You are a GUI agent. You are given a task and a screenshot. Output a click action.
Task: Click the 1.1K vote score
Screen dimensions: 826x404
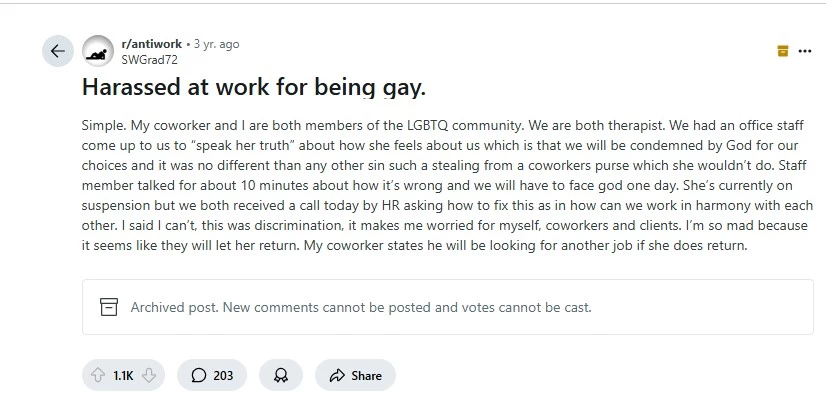click(123, 376)
